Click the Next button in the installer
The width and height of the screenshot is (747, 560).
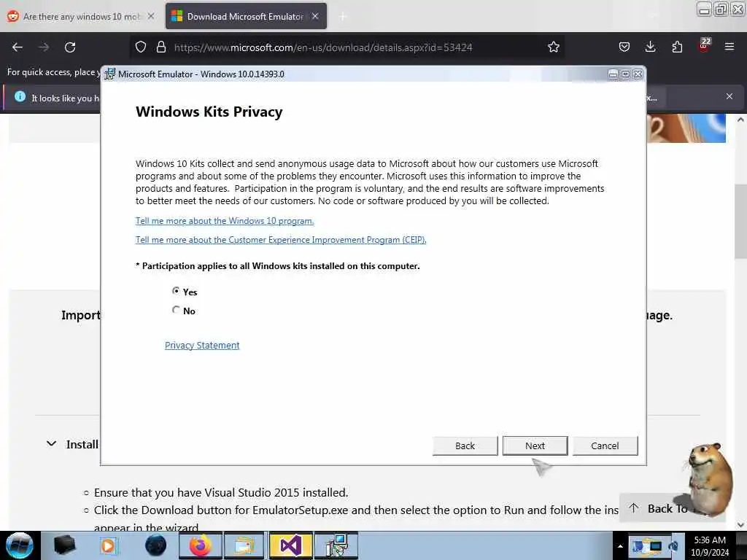tap(535, 446)
